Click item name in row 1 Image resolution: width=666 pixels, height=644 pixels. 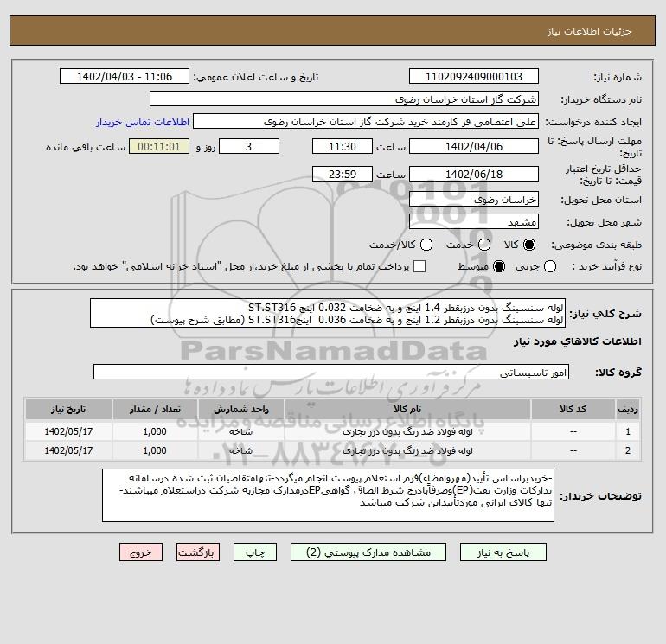click(407, 431)
